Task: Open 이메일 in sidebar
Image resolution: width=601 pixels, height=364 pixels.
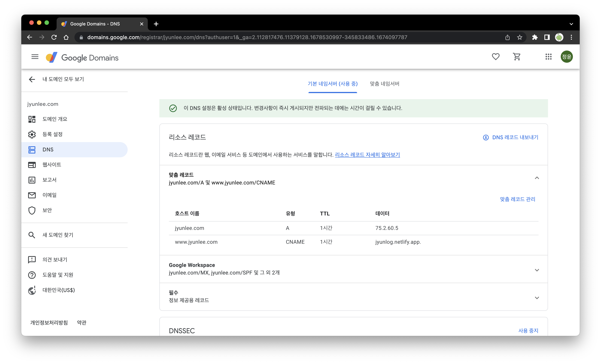Action: click(74, 195)
